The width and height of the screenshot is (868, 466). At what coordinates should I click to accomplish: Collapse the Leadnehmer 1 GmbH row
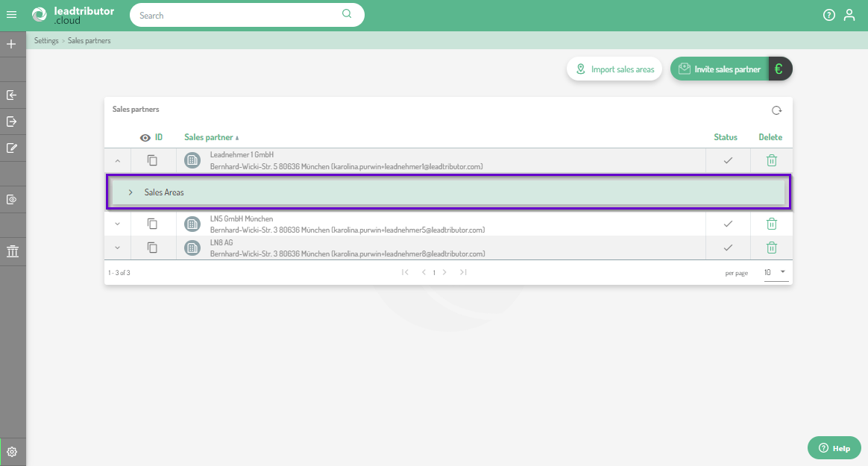coord(117,160)
